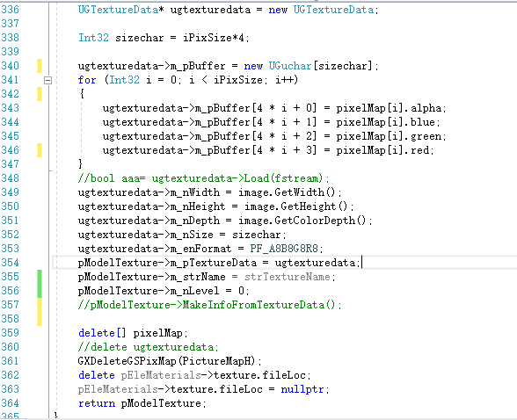Place cursor on UGTextureData type at line 336

coord(119,10)
